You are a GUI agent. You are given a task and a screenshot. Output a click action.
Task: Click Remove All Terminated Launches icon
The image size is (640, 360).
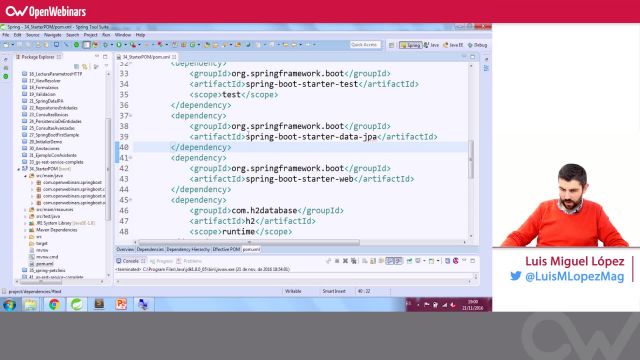click(353, 261)
